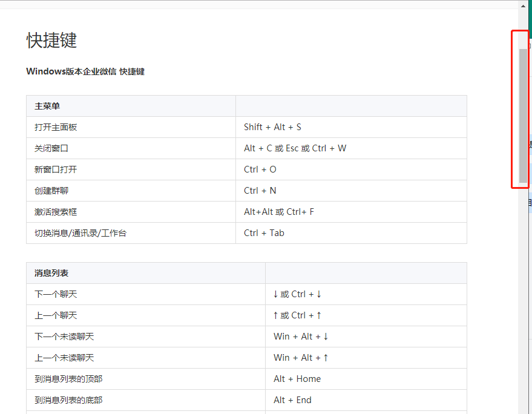Click the Win + Alt + ↑ shortcut
The width and height of the screenshot is (532, 414).
click(x=301, y=358)
